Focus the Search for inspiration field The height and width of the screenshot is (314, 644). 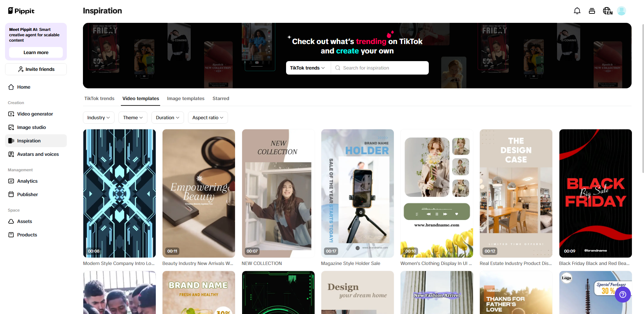point(380,68)
